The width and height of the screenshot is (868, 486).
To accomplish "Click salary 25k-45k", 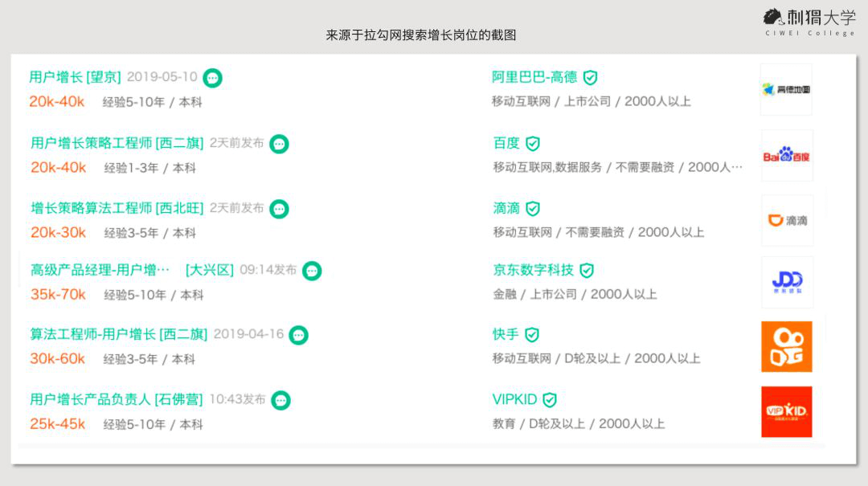I will pyautogui.click(x=58, y=424).
